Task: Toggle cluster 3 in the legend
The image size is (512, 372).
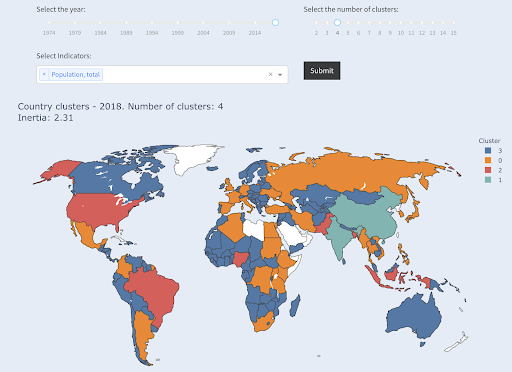Action: tap(493, 151)
